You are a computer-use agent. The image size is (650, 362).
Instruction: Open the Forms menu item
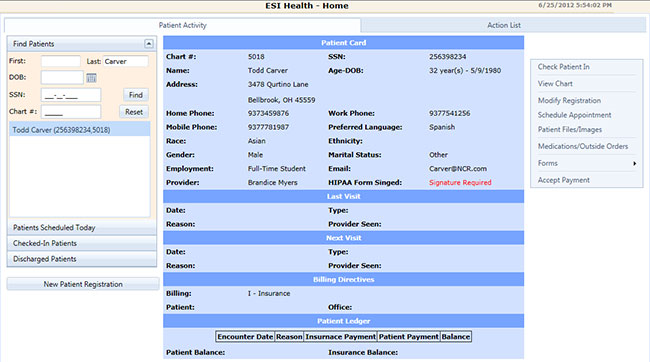coord(548,163)
